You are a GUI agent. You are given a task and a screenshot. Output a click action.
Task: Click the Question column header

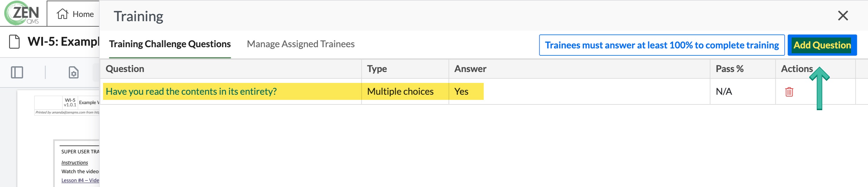pyautogui.click(x=125, y=69)
